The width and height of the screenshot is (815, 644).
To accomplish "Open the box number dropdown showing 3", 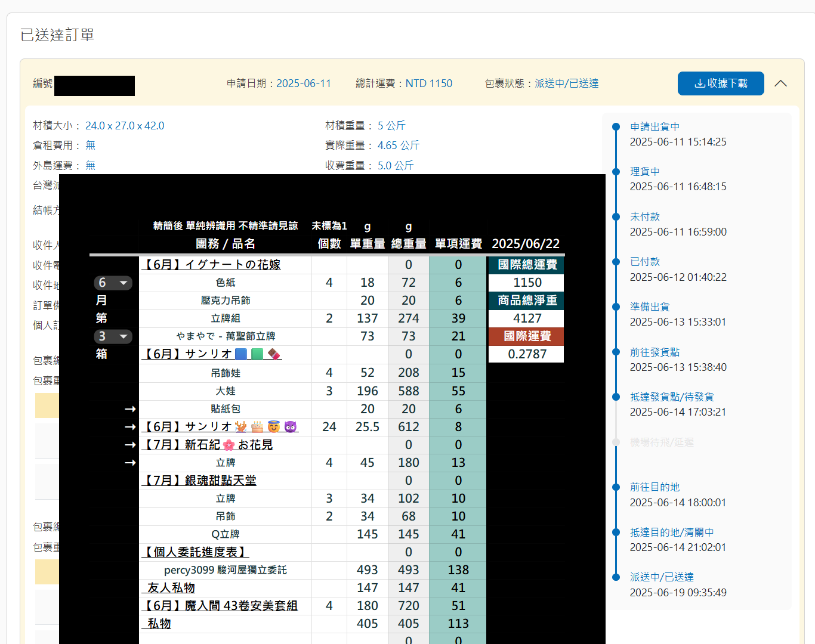I will coord(113,336).
